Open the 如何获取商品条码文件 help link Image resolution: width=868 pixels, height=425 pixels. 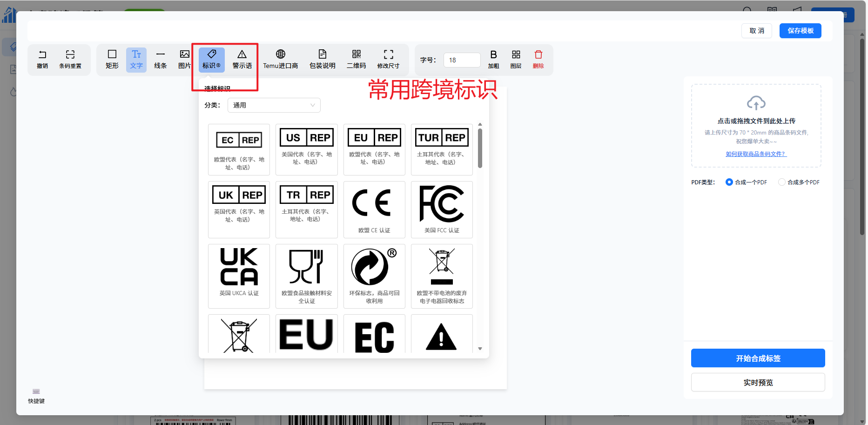[x=756, y=154]
